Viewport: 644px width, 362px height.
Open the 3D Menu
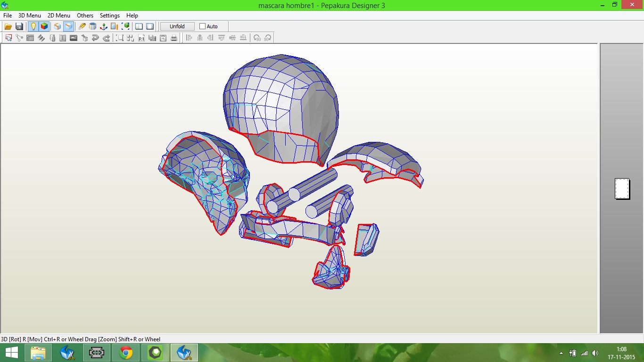[x=29, y=16]
